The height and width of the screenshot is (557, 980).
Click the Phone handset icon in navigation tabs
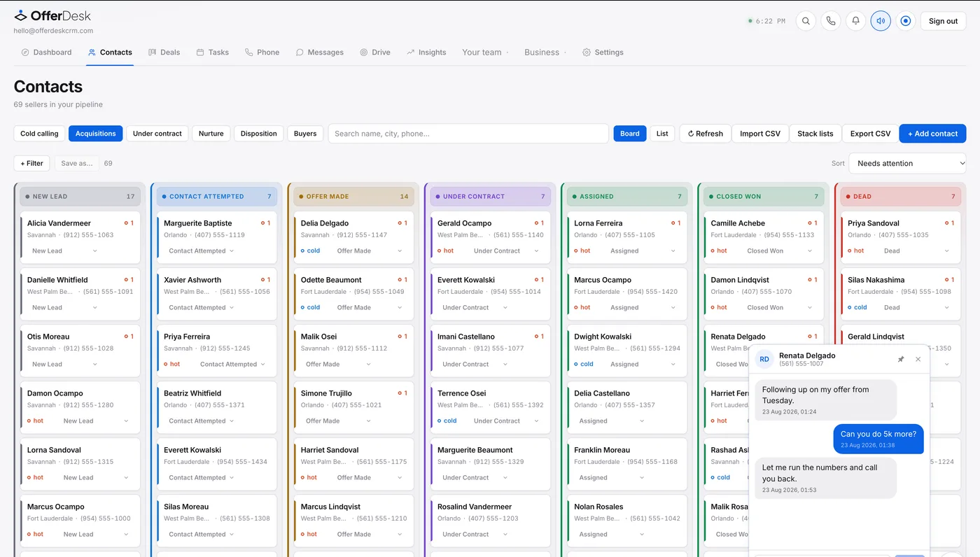click(x=248, y=52)
